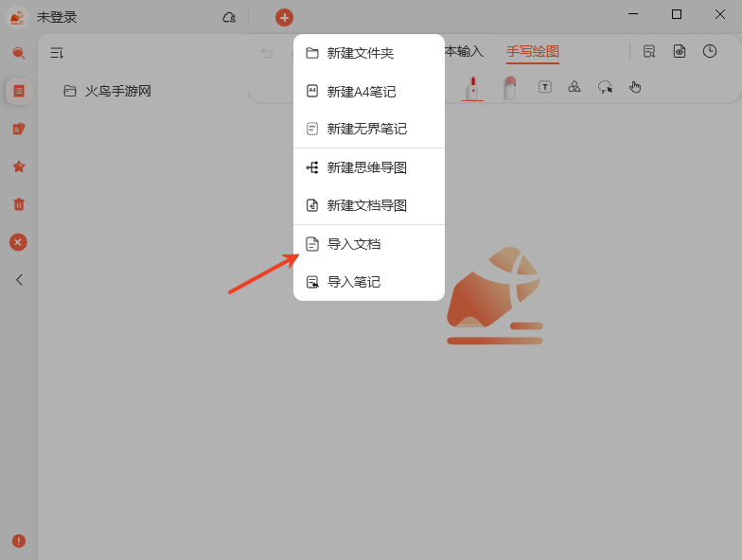
Task: Switch to the 文本输入 tab
Action: tap(464, 51)
